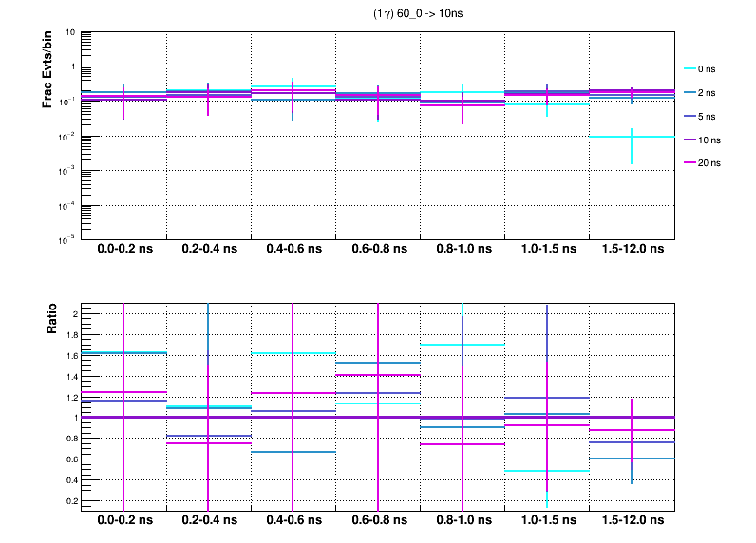This screenshot has width=756, height=543.
Task: Select the cyan 0 ns legend line
Action: point(690,69)
